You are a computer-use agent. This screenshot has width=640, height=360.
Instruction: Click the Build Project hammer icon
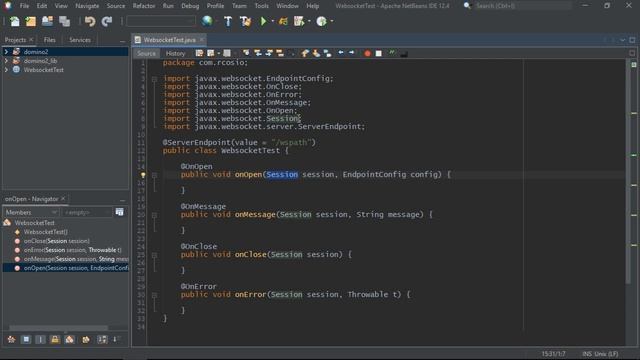pyautogui.click(x=228, y=21)
